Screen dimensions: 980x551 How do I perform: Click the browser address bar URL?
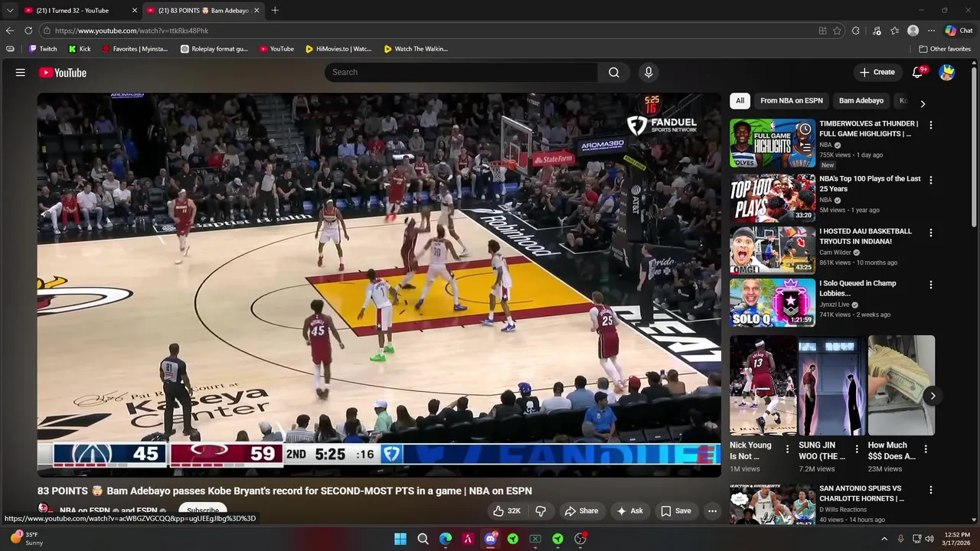[132, 31]
